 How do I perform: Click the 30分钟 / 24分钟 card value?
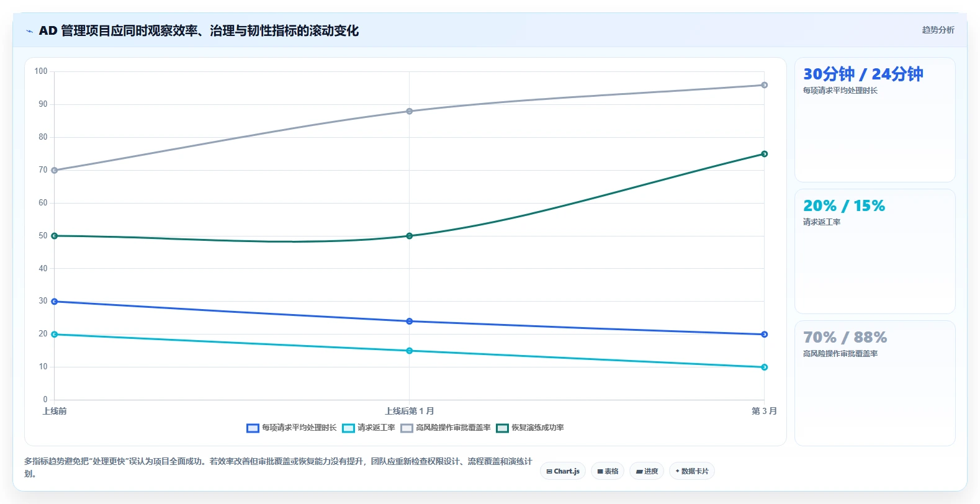[x=863, y=74]
